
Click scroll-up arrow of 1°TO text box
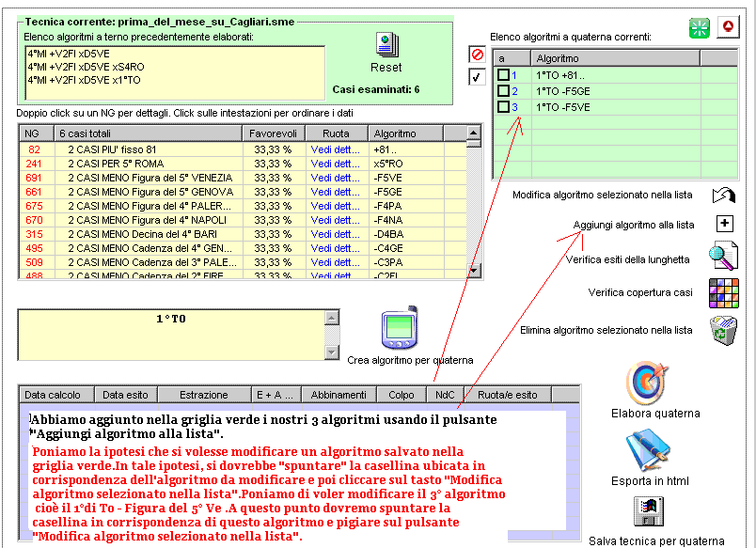[332, 318]
